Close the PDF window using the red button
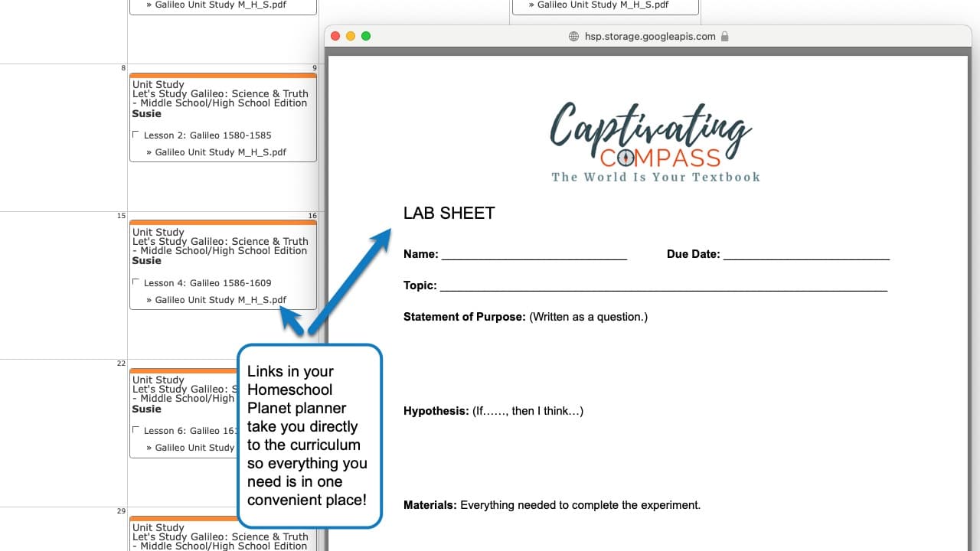 coord(335,36)
